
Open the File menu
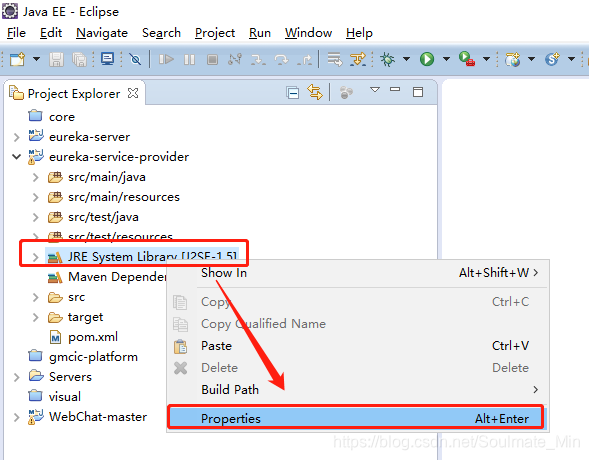point(17,33)
